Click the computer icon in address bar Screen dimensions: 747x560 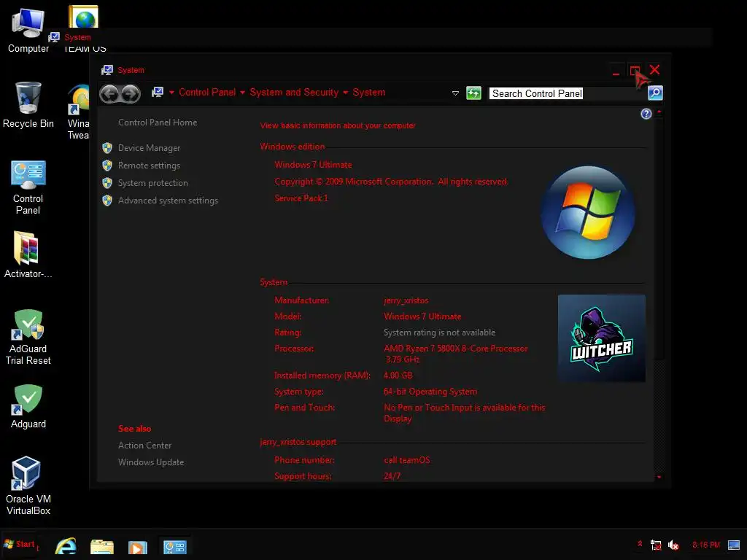click(x=158, y=93)
